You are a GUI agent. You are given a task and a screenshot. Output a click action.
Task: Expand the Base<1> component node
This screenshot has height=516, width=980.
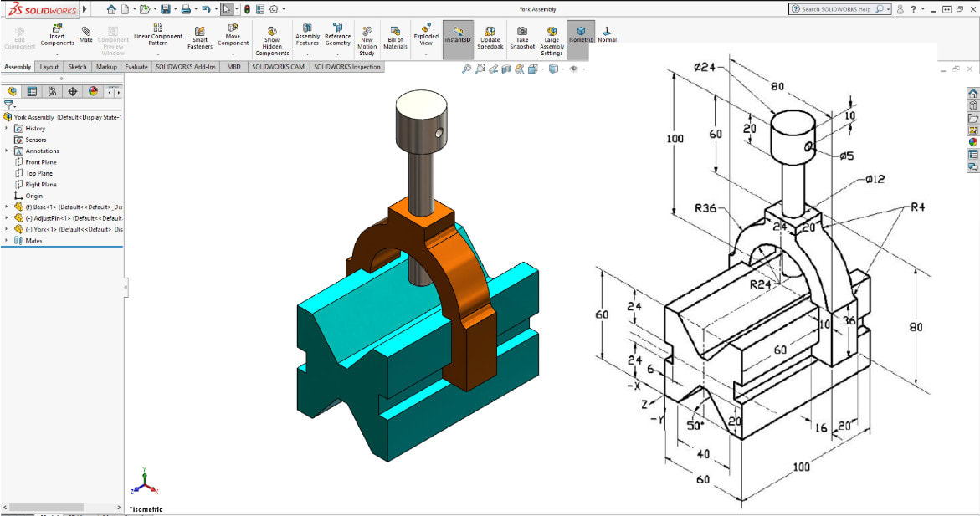coord(7,207)
